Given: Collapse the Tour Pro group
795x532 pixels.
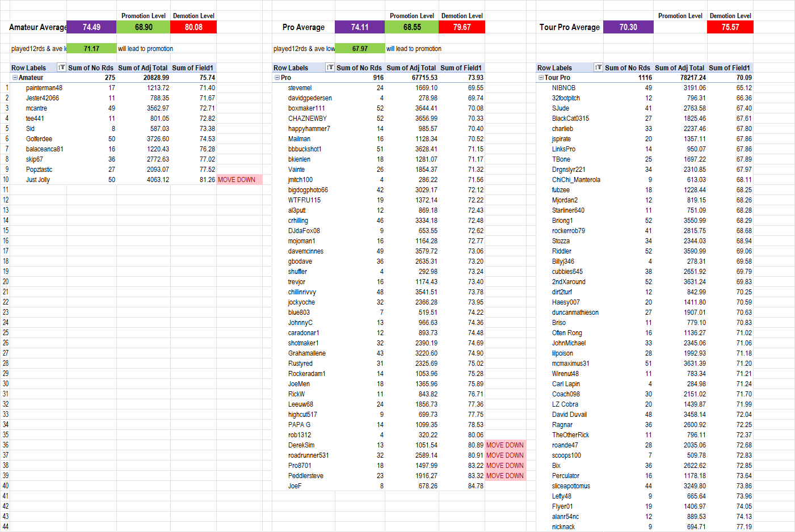Looking at the screenshot, I should [541, 78].
